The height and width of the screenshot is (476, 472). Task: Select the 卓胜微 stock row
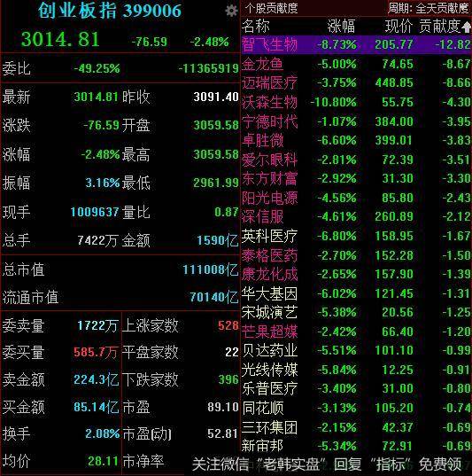point(356,140)
